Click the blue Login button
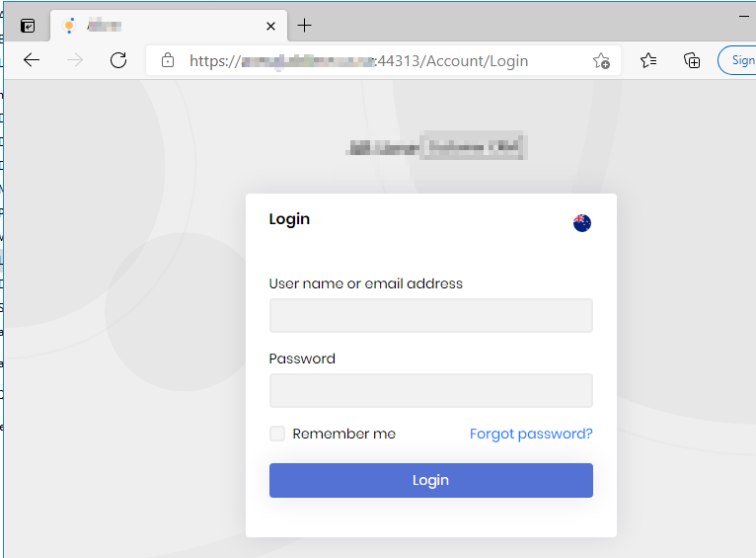The height and width of the screenshot is (558, 756). pyautogui.click(x=430, y=480)
